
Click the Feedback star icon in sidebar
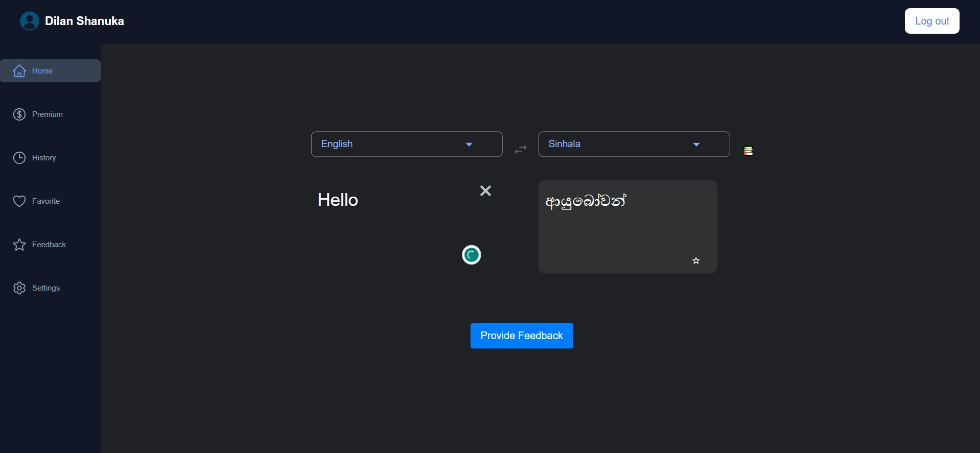click(19, 245)
